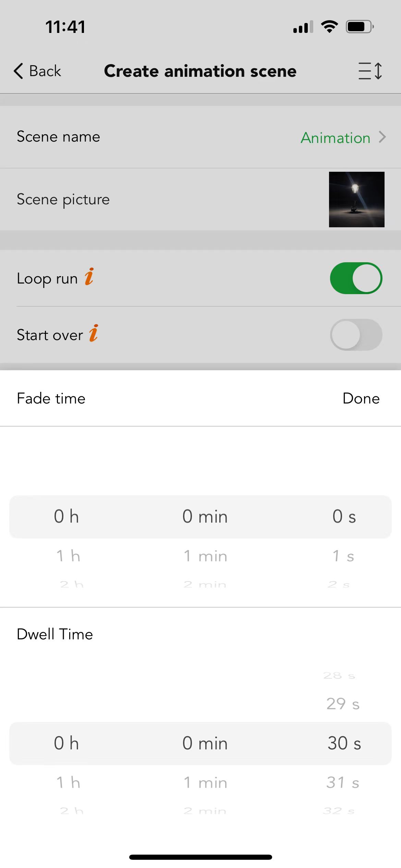401x868 pixels.
Task: Tap the Wi-Fi status icon
Action: tap(329, 27)
